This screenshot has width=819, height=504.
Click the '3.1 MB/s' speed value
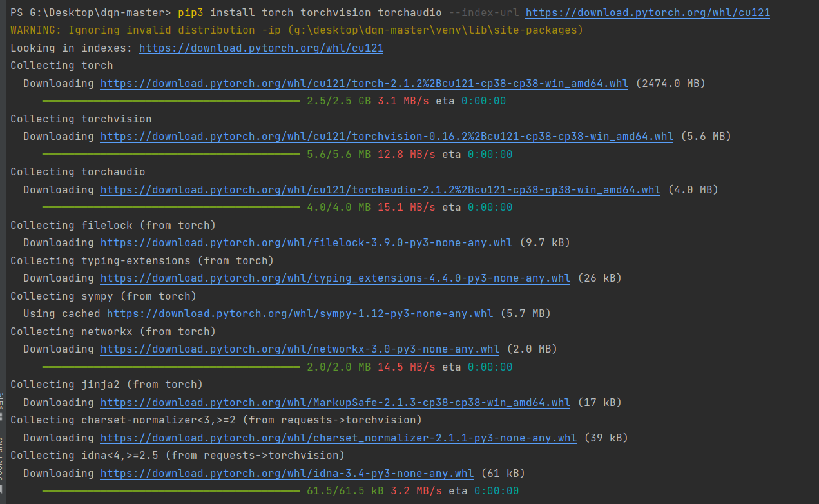403,101
